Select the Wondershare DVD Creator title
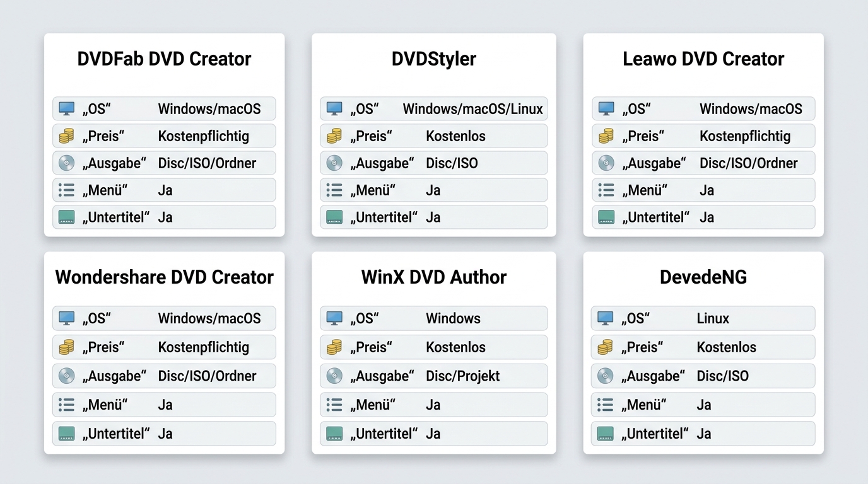This screenshot has height=484, width=868. [x=164, y=277]
